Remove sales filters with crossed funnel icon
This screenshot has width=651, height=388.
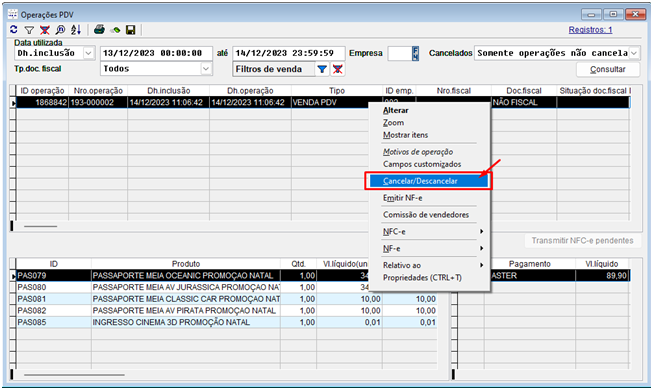click(x=338, y=69)
